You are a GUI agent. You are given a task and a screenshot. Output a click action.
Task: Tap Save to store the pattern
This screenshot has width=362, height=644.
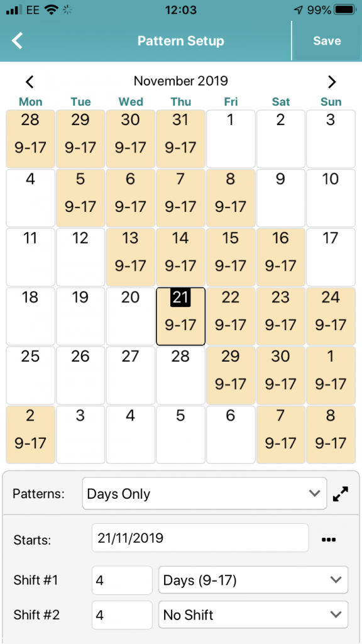point(326,40)
